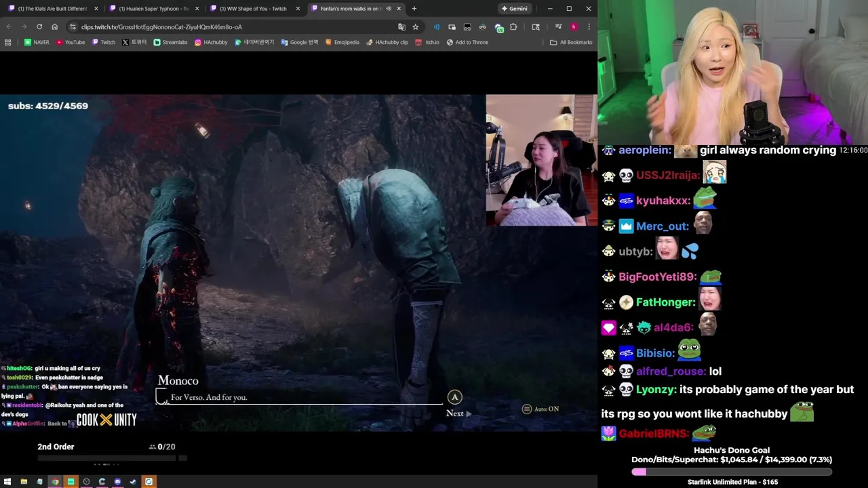This screenshot has height=488, width=868.
Task: Translate this page with toolbar icon
Action: pyautogui.click(x=401, y=26)
